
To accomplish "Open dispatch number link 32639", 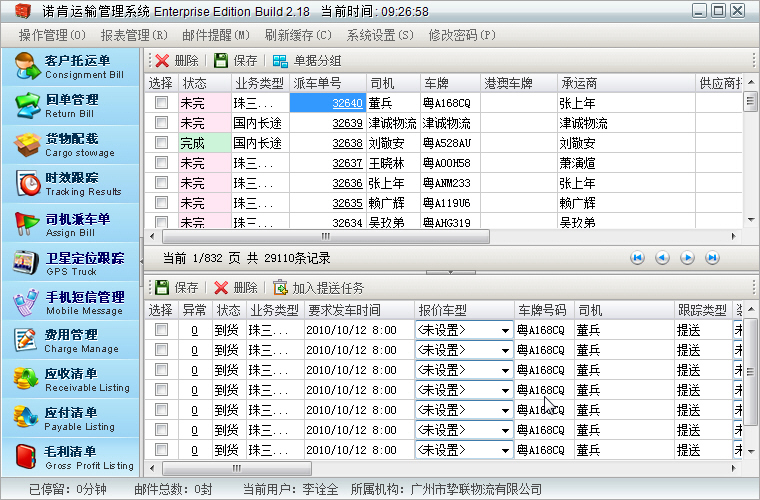I will click(x=347, y=123).
